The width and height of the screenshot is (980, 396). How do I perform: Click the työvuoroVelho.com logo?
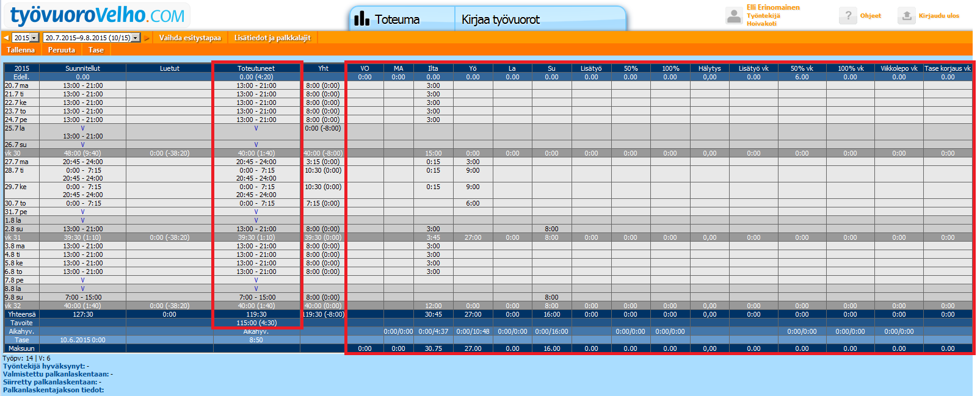(x=98, y=15)
